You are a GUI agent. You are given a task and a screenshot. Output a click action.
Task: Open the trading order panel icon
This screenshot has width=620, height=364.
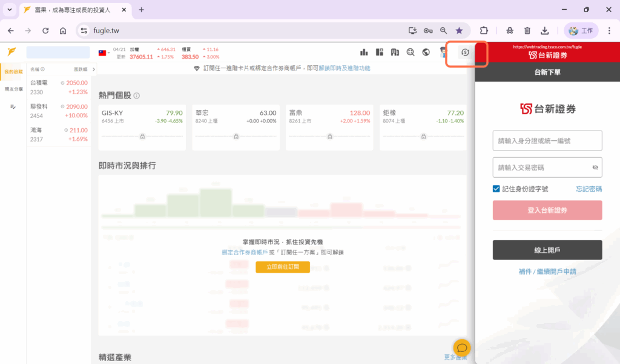[465, 53]
